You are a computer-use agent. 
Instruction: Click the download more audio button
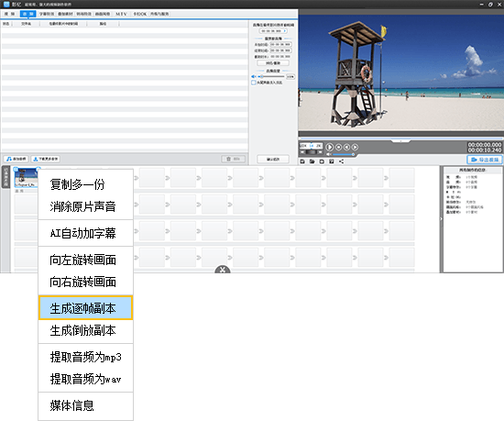point(46,159)
